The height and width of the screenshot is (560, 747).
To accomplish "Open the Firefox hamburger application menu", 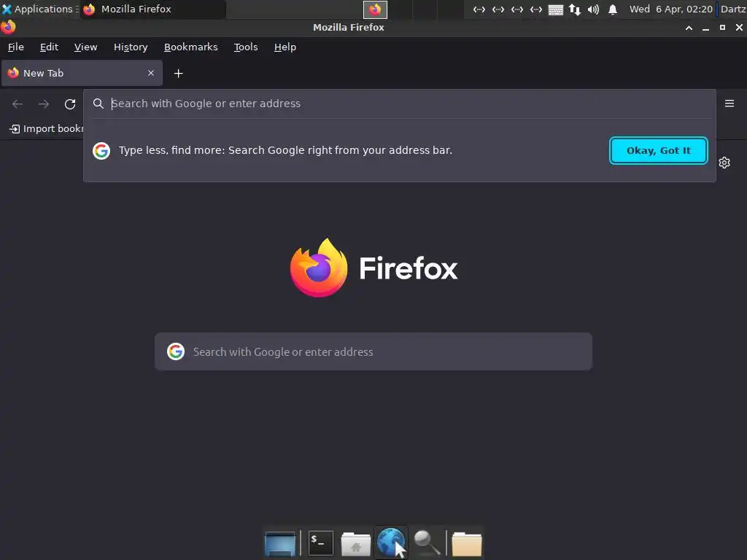I will coord(729,104).
